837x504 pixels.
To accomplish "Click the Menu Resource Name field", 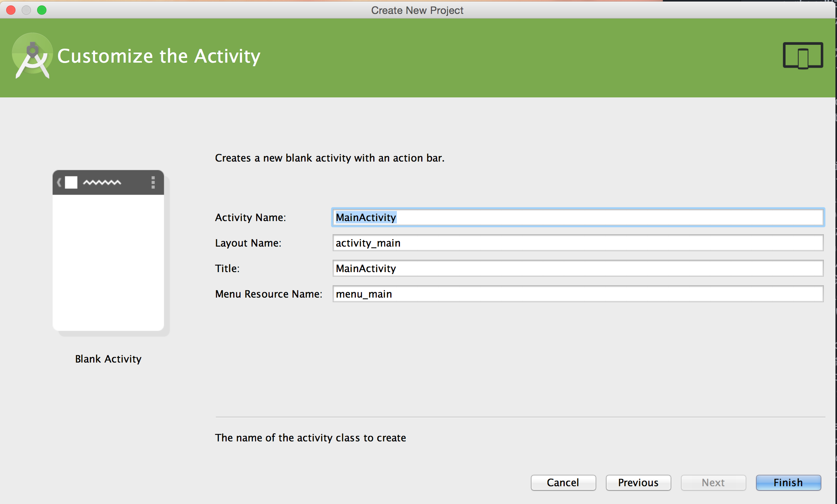I will (578, 294).
